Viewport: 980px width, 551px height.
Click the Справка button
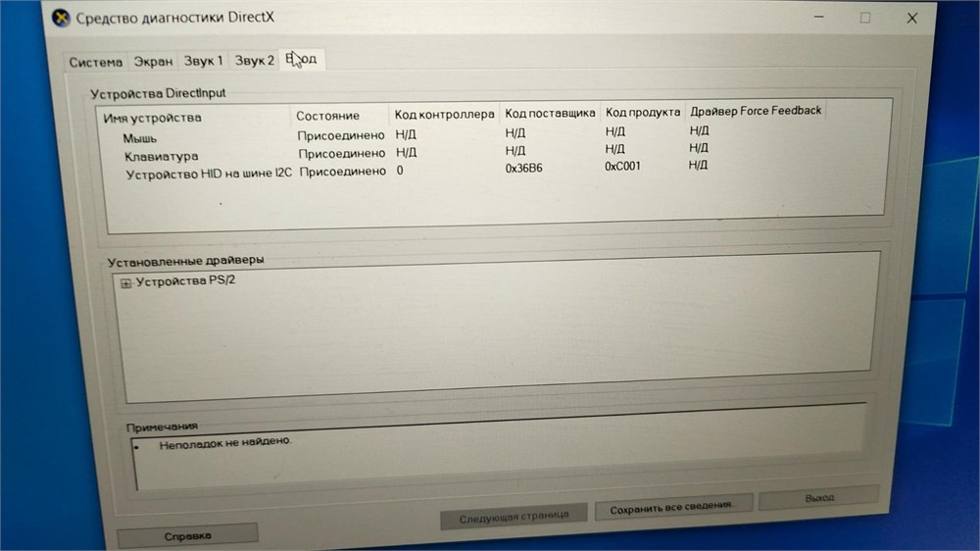(x=187, y=536)
